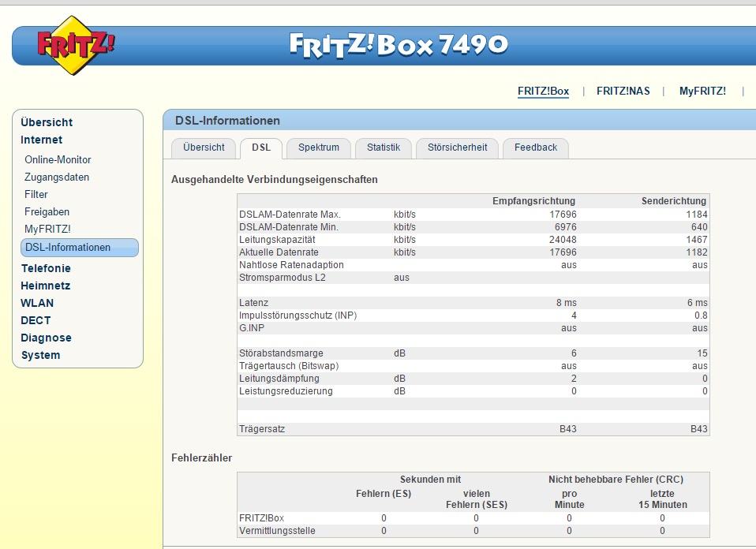Open the Telefonie menu
The image size is (756, 549).
(46, 268)
